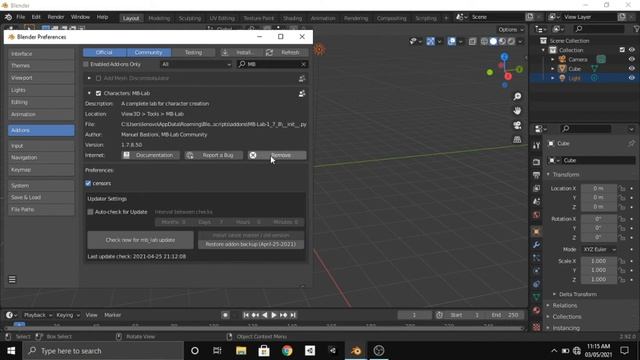Click the zoom magnifier icon in viewport

point(517,96)
